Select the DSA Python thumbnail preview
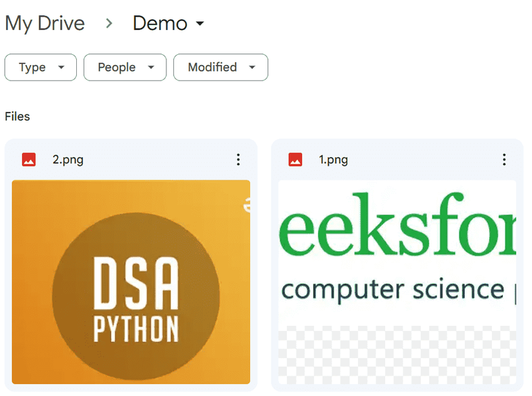The image size is (532, 396). point(131,282)
